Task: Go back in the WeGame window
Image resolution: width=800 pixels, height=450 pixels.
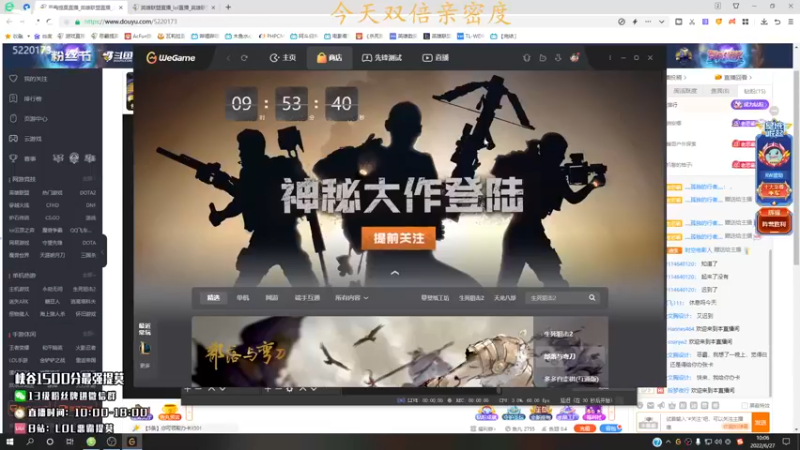Action: pyautogui.click(x=228, y=58)
